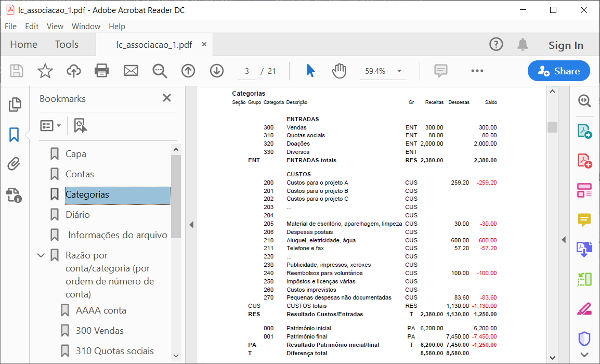Open notifications bell icon
The width and height of the screenshot is (600, 364).
pos(523,44)
